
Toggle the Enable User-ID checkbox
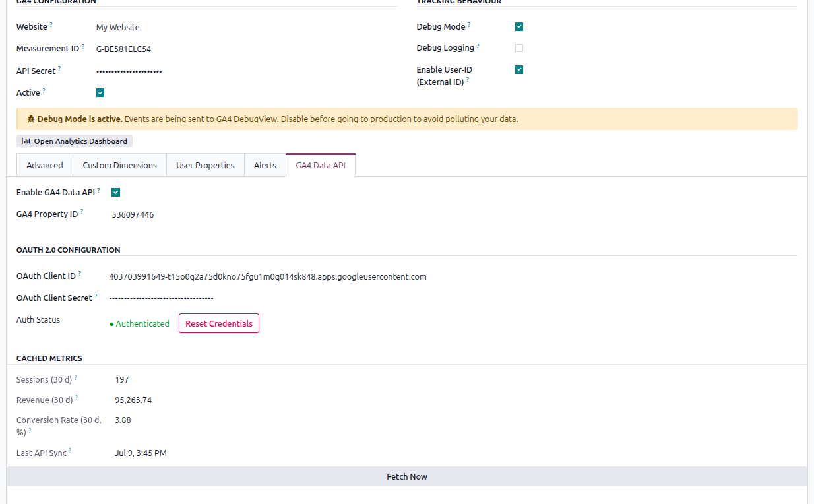(519, 69)
